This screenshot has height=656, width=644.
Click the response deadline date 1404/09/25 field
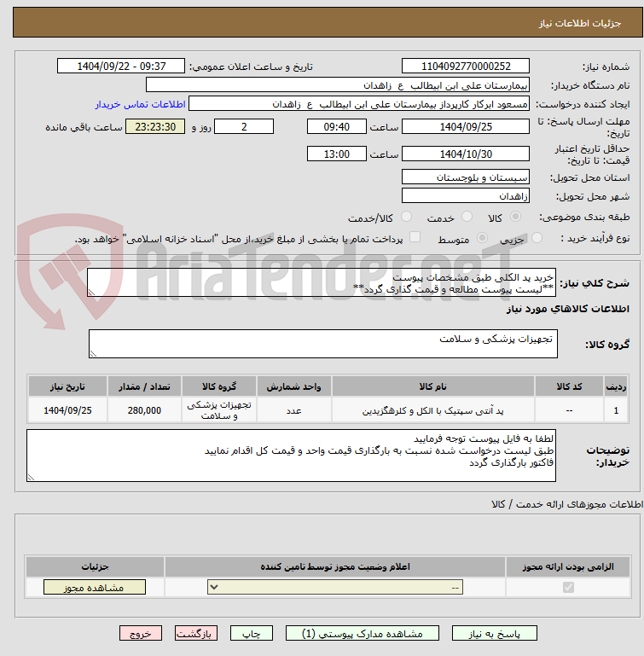466,127
